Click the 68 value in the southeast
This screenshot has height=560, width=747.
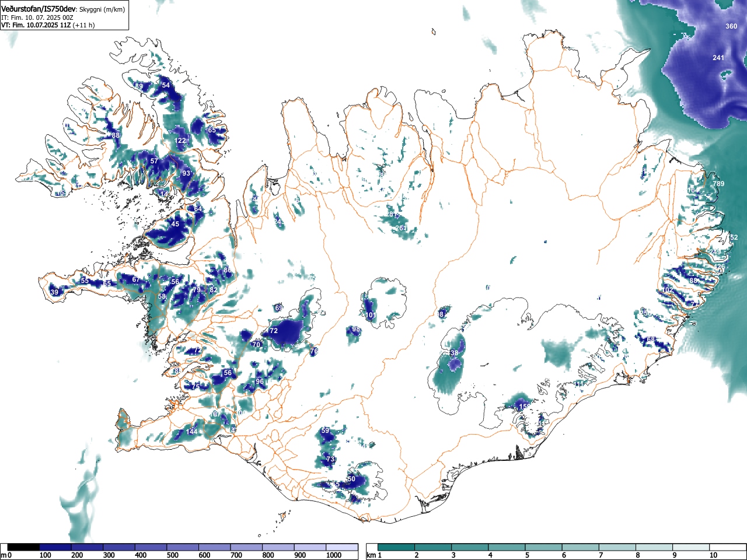pyautogui.click(x=651, y=339)
